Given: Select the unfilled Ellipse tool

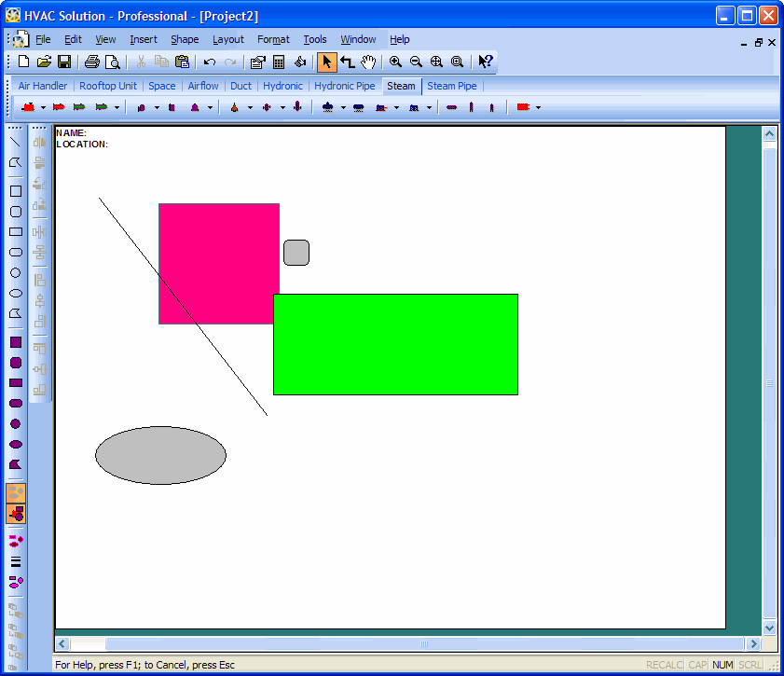Looking at the screenshot, I should click(16, 294).
